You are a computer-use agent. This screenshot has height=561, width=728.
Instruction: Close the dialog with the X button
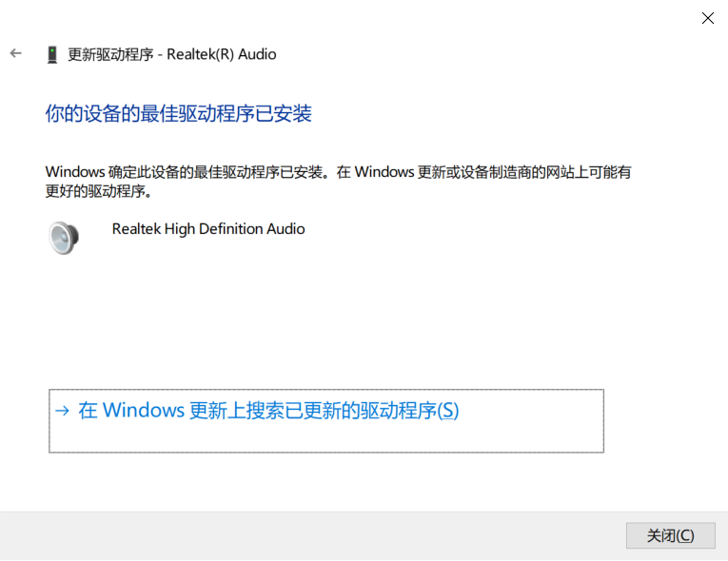click(707, 18)
